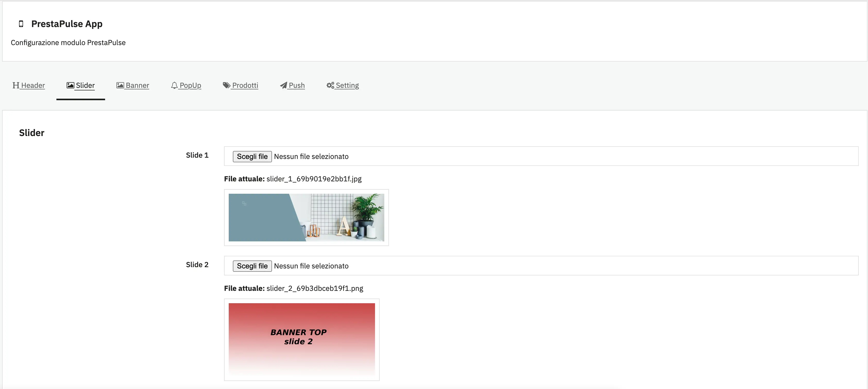
Task: Click the picture icon beside Banner
Action: pos(120,85)
